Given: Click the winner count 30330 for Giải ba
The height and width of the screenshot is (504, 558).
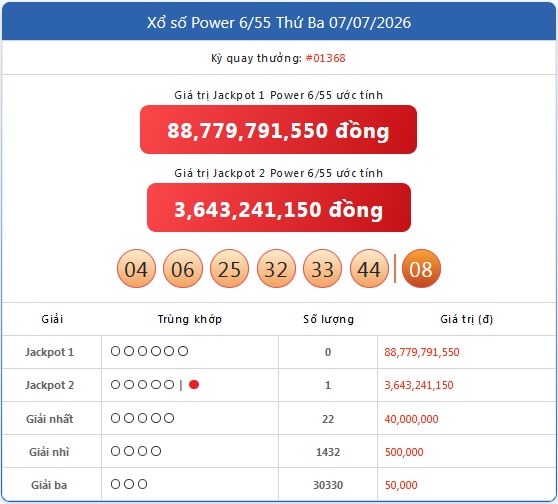Looking at the screenshot, I should pyautogui.click(x=328, y=485).
